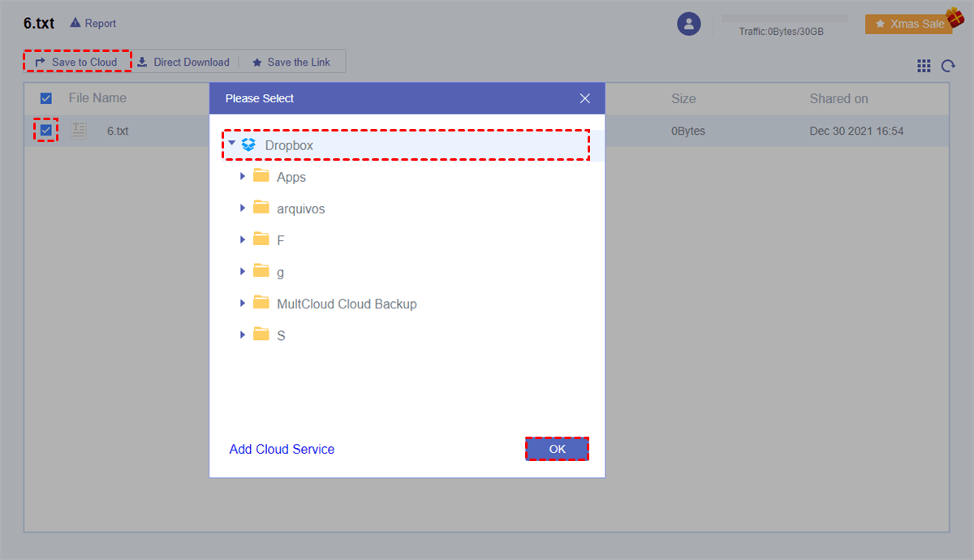Screen dimensions: 974x560
Task: Select the Apps folder icon
Action: (261, 177)
